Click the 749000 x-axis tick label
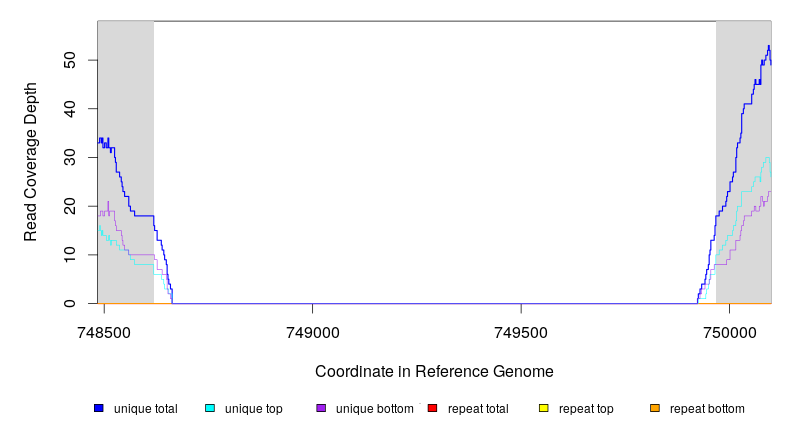Viewport: 792px width, 432px height. coord(312,334)
